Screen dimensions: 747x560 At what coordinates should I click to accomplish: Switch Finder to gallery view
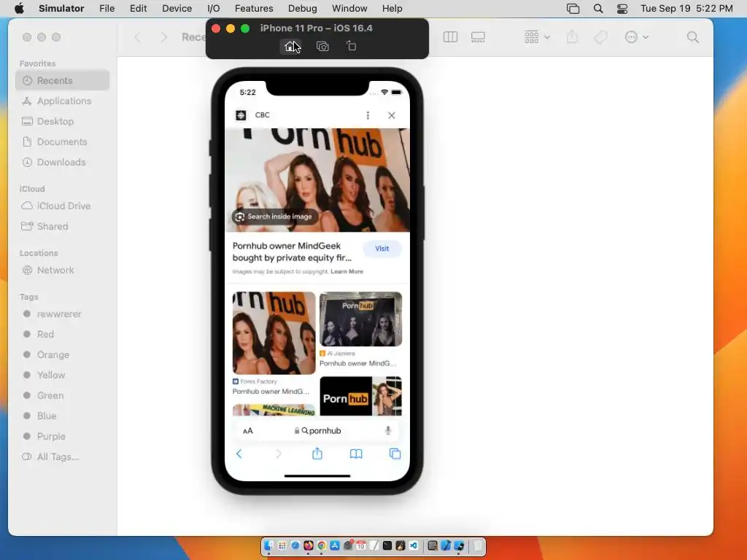(478, 37)
